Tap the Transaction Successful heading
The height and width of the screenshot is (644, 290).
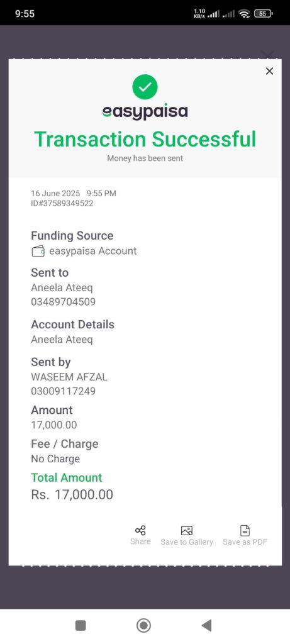pyautogui.click(x=145, y=139)
